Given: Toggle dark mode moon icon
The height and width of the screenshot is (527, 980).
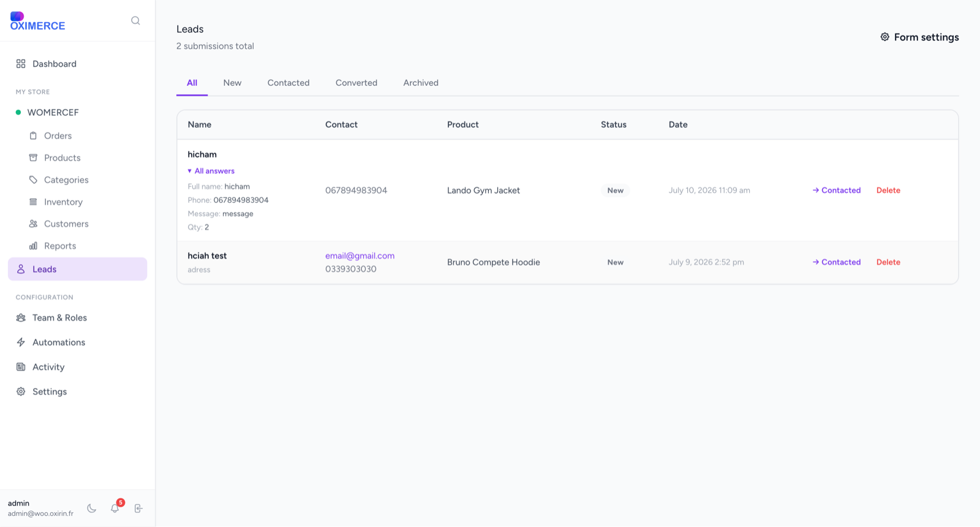Looking at the screenshot, I should point(92,508).
